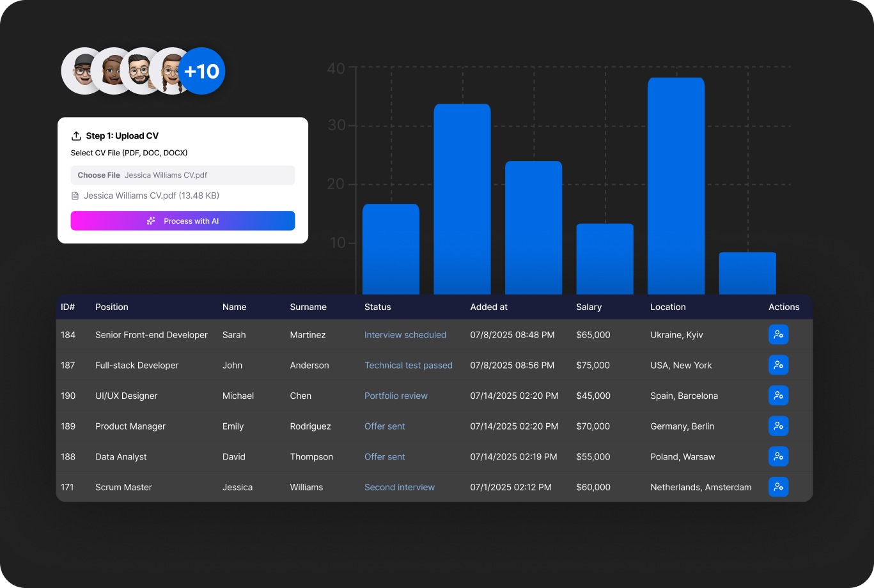This screenshot has width=874, height=588.
Task: Click the Second interview status link
Action: [x=399, y=487]
